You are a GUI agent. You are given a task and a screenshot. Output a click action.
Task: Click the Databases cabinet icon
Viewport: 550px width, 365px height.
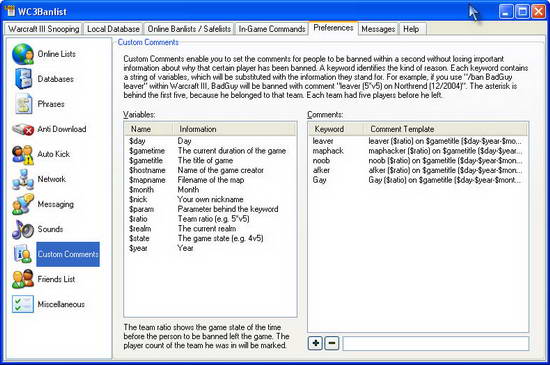click(x=23, y=79)
